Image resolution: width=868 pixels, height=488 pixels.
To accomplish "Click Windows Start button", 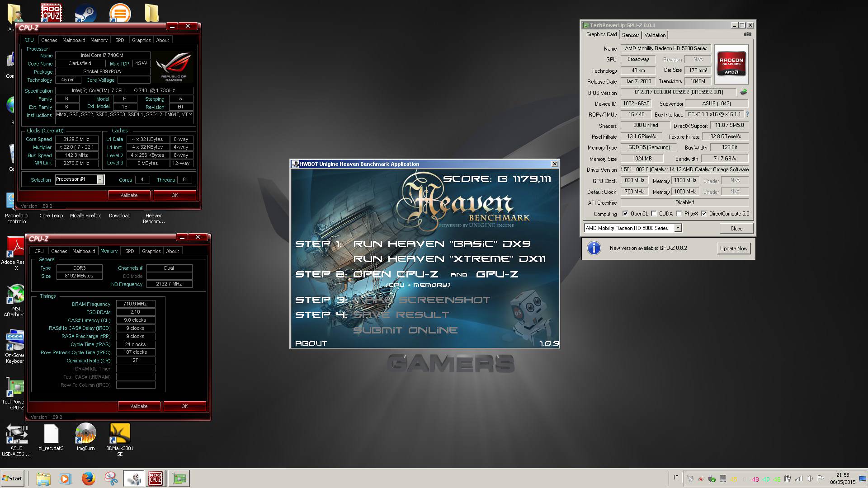I will 12,479.
